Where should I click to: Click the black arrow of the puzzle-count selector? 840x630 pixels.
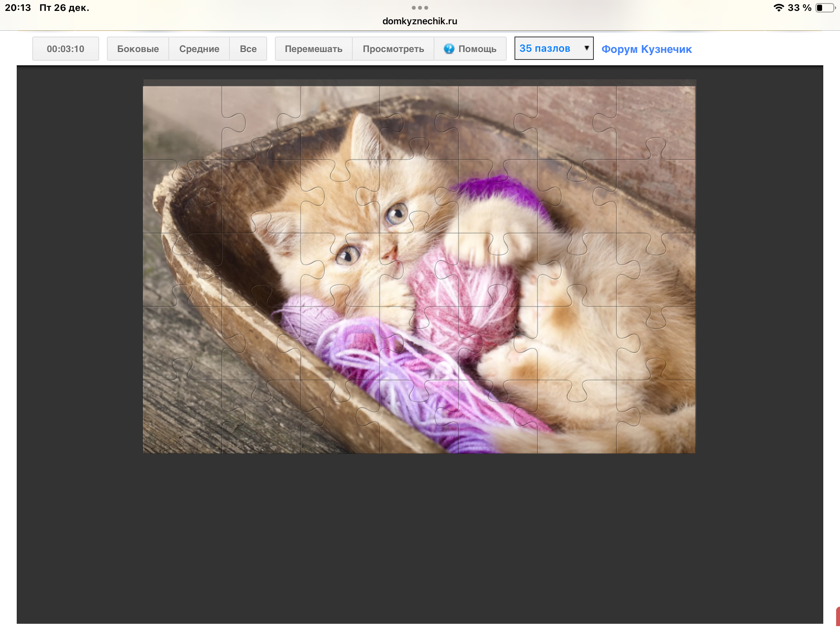(586, 48)
